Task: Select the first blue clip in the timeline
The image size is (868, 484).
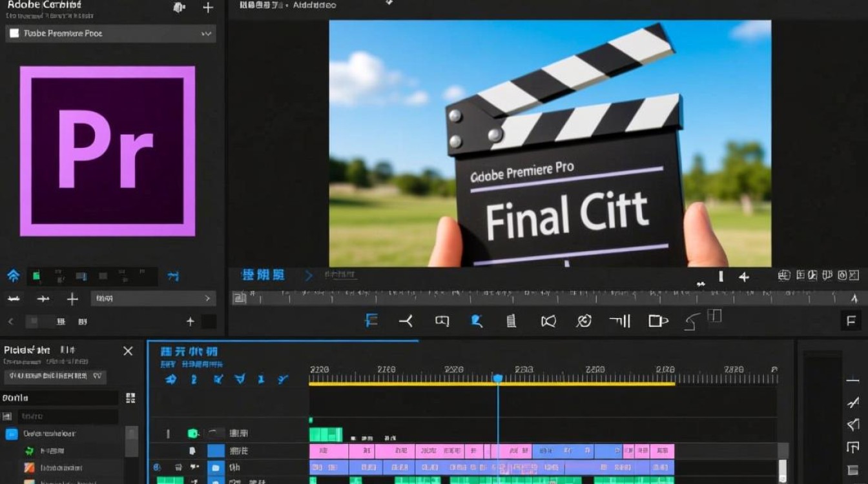Action: (x=329, y=467)
